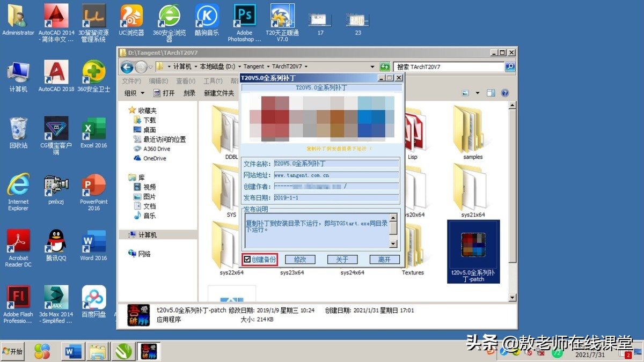Viewport: 644px width, 362px height.
Task: Open 360安全卫士 desktop icon
Action: tap(93, 72)
